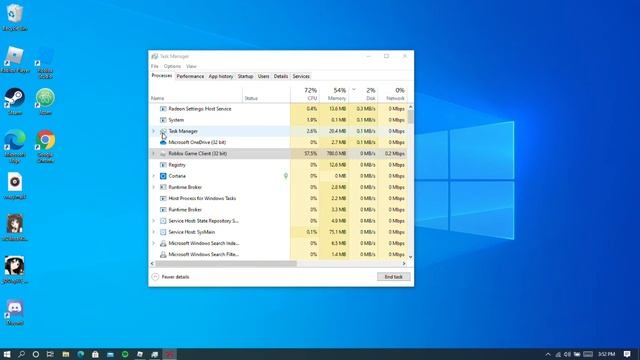Open the Mail app on the taskbar
The height and width of the screenshot is (360, 640).
[110, 354]
